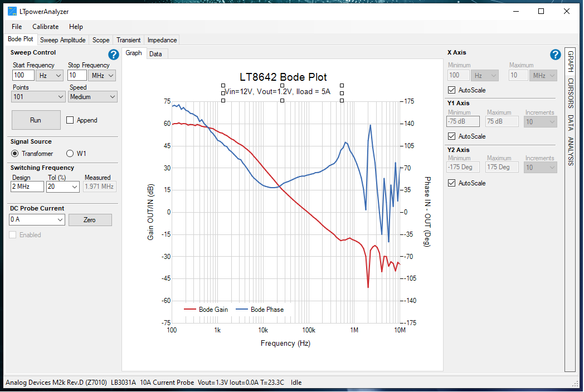Open the Calibrate menu
This screenshot has height=392, width=584.
tap(45, 27)
